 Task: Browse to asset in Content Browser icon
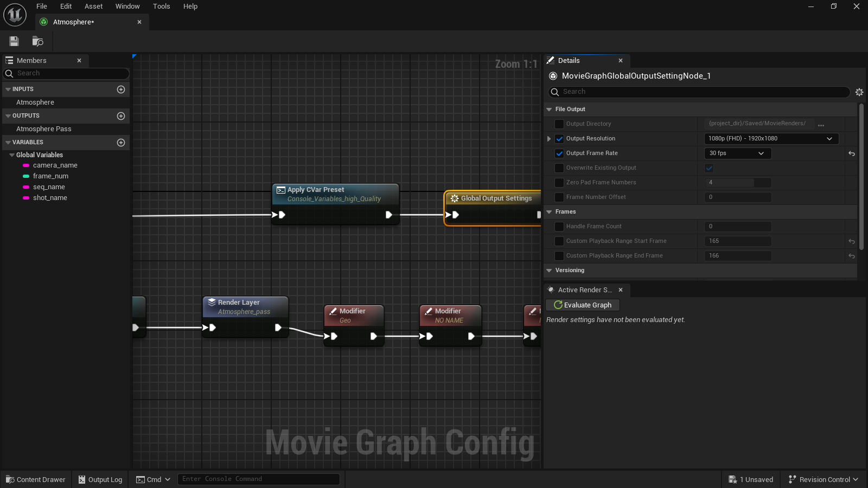(37, 41)
